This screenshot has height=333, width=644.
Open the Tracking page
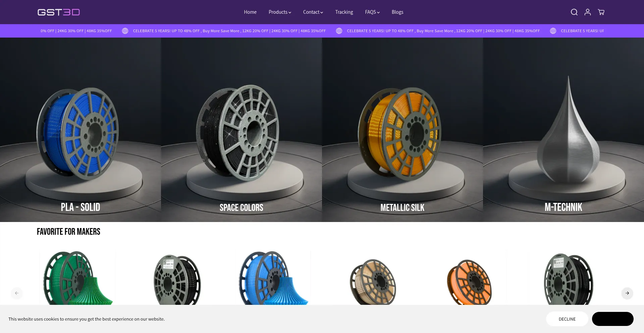tap(344, 12)
